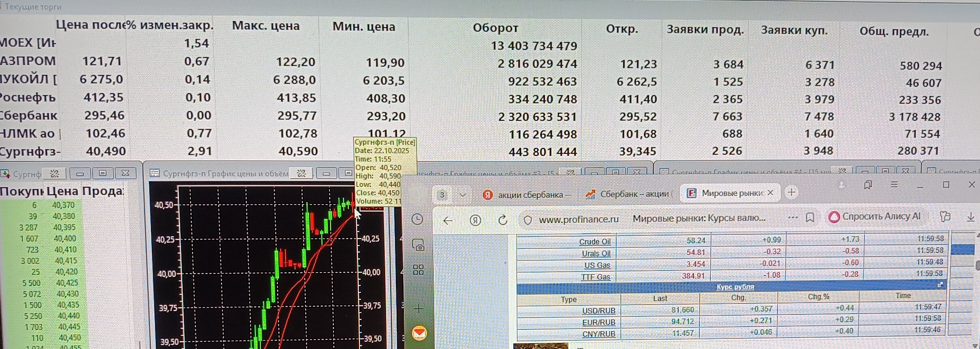Viewport: 980px width, 349px height.
Task: Open the EUR/RUB link
Action: 598,323
